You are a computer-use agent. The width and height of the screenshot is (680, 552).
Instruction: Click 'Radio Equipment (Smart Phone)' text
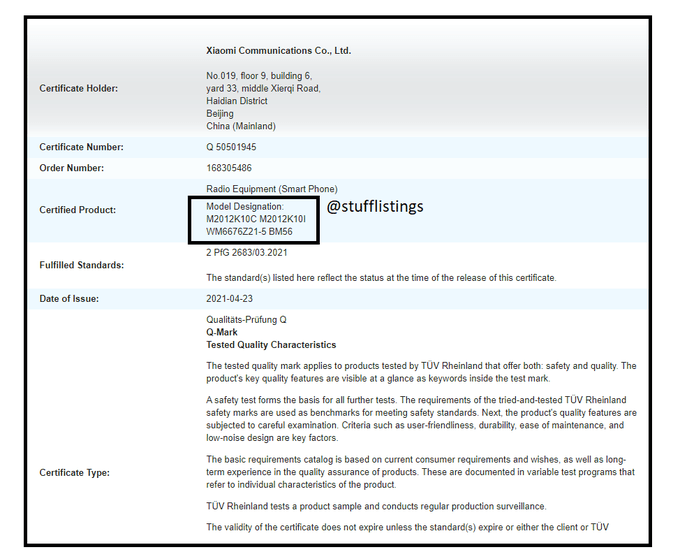pos(272,189)
